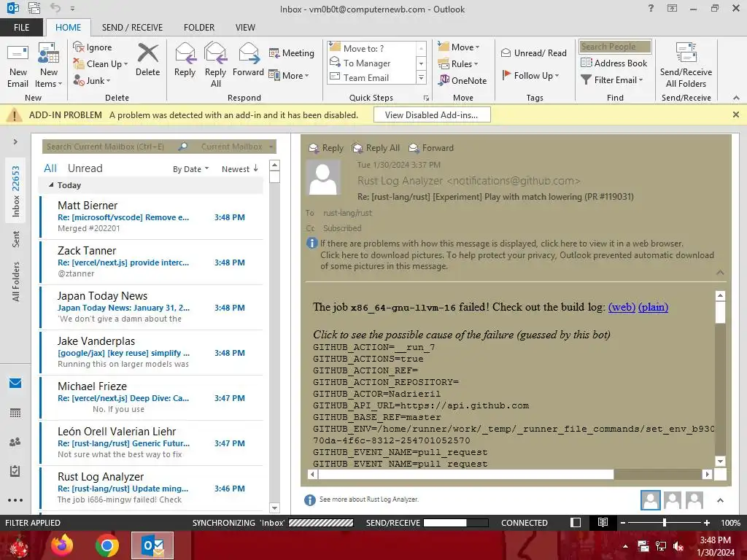
Task: Switch to the Mail view
Action: click(x=15, y=384)
